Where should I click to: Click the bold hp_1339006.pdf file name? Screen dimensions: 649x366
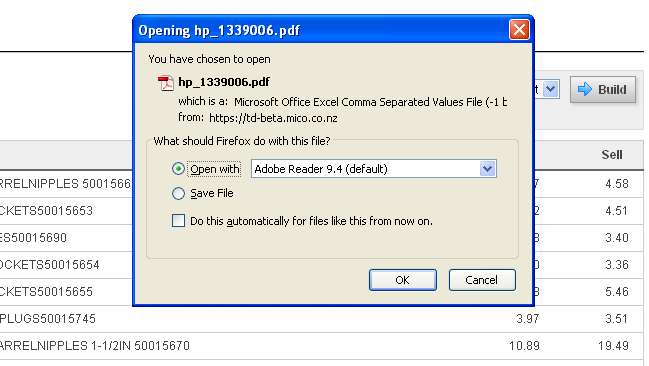224,82
